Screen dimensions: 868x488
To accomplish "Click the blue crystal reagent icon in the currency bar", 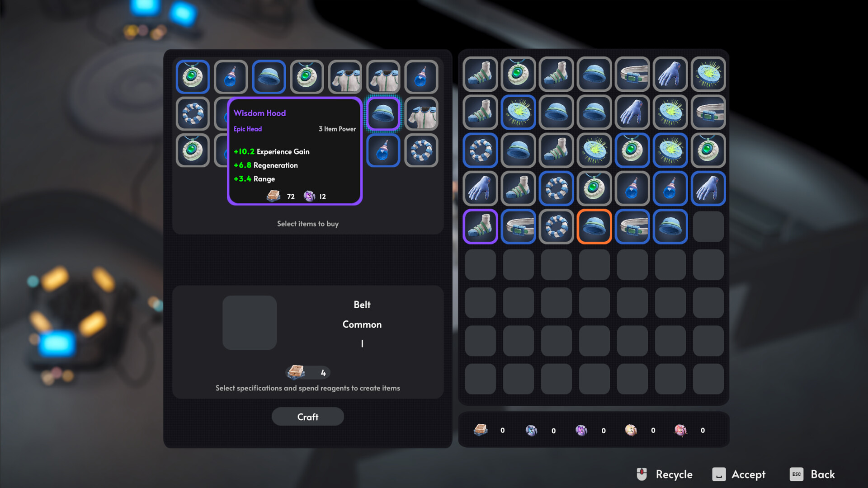I will click(531, 430).
